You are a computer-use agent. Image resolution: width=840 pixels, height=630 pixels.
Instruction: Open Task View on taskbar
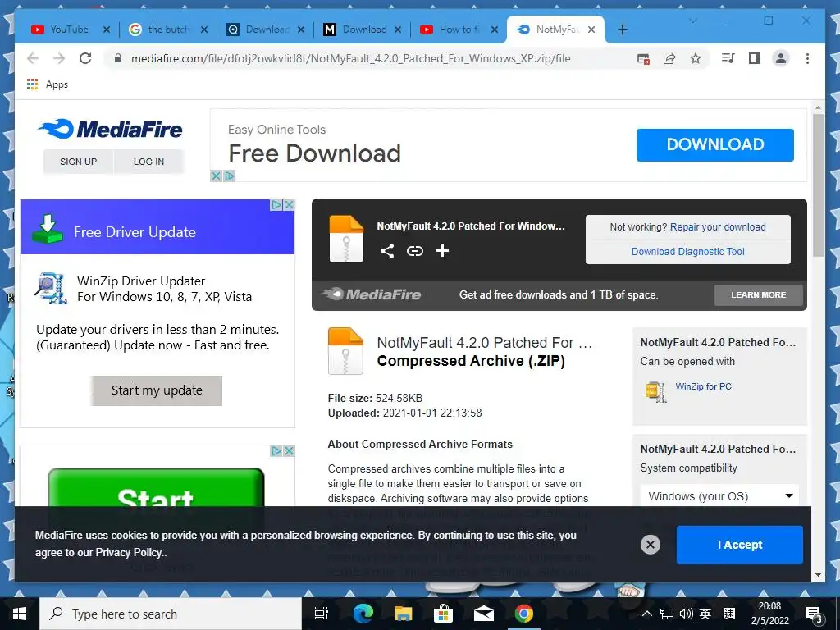[322, 614]
